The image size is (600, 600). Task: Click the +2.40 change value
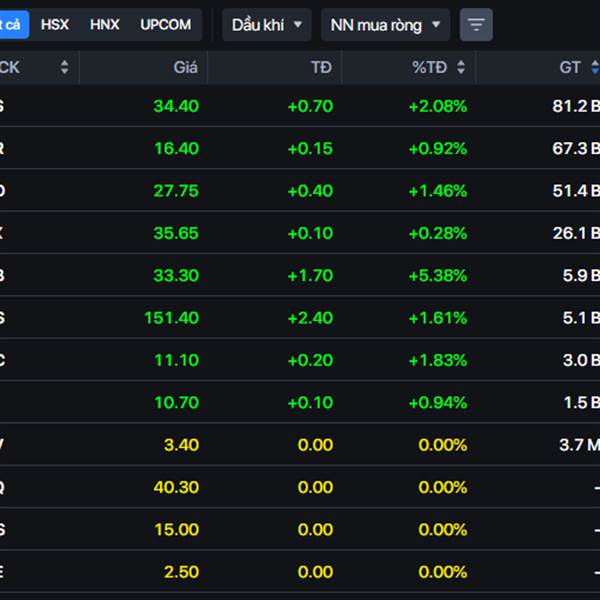[309, 318]
